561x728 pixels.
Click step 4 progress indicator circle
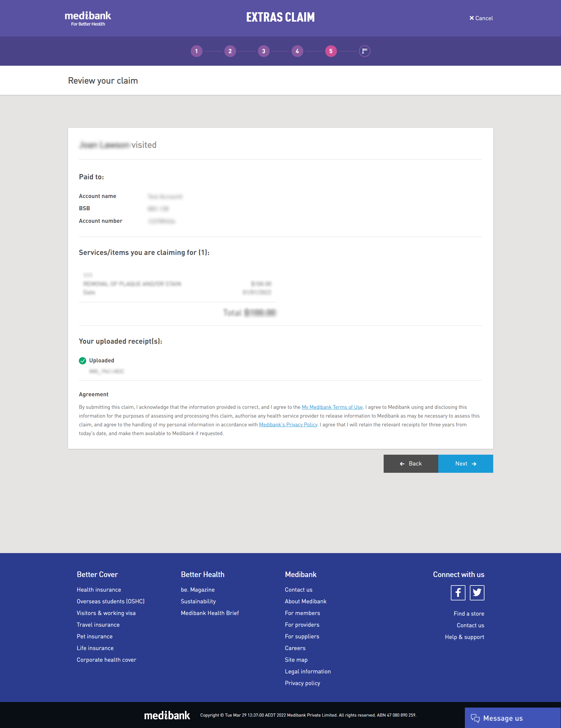tap(297, 51)
